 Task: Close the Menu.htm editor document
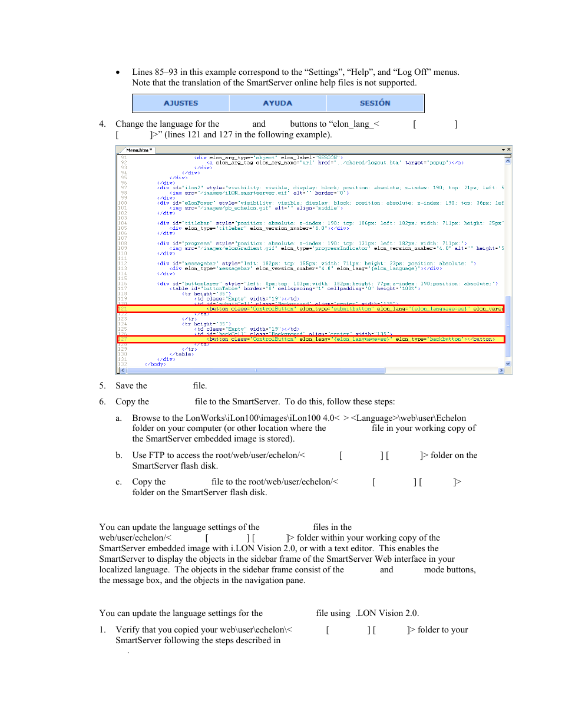pyautogui.click(x=509, y=150)
